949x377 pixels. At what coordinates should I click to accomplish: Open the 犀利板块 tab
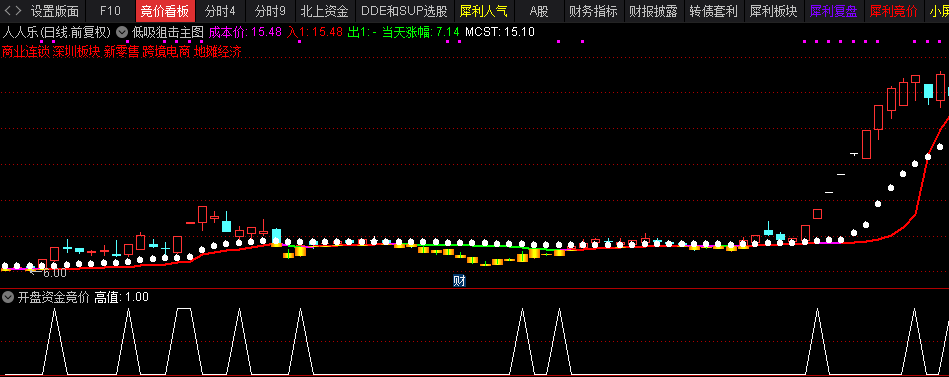[x=773, y=11]
